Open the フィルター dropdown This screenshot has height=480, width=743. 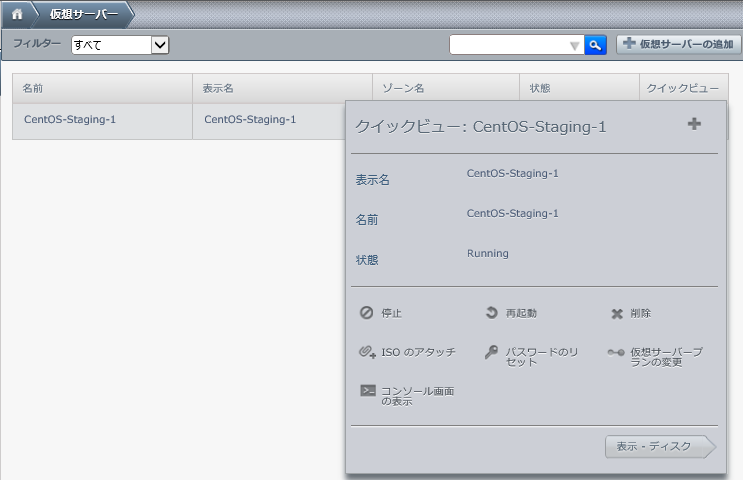coord(120,44)
